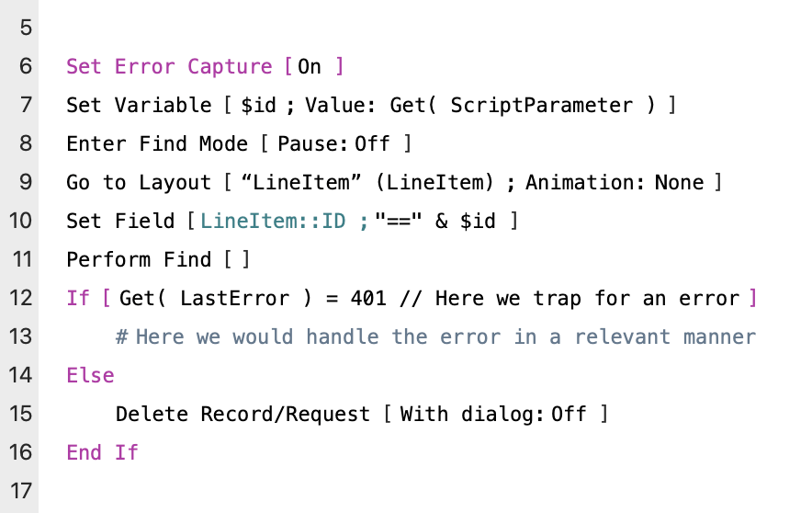Select the Set Error Capture script step
The width and height of the screenshot is (812, 513).
click(x=169, y=67)
